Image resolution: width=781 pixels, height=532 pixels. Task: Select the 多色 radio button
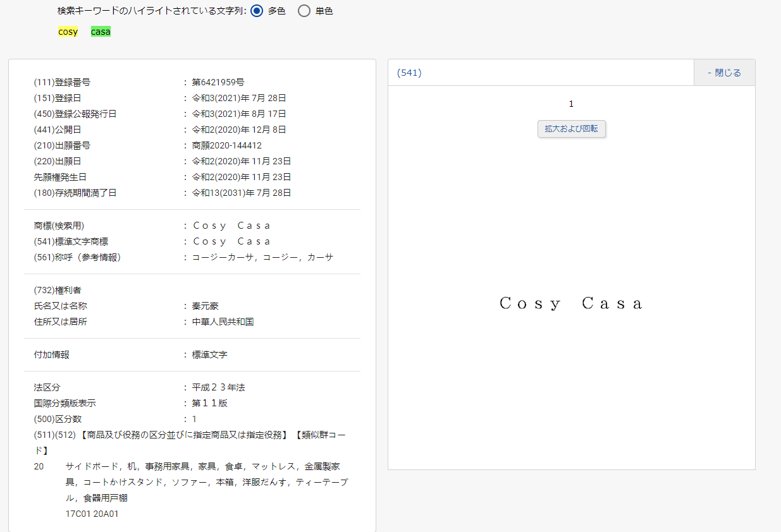[257, 11]
